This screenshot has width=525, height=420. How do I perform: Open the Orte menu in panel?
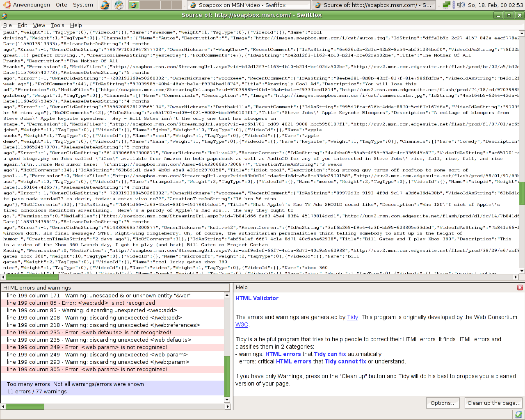(x=62, y=5)
